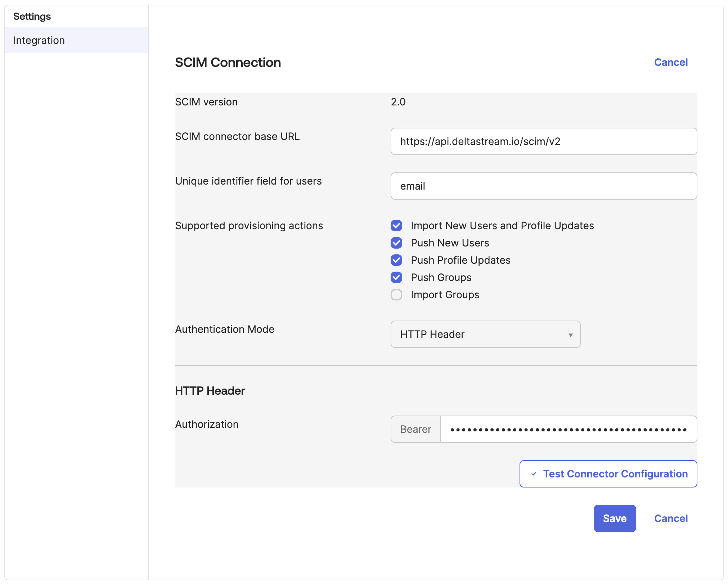
Task: Click the Authorization bearer token field
Action: click(568, 429)
